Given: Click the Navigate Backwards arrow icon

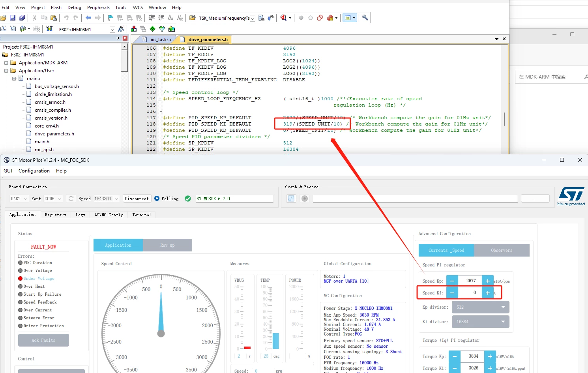Looking at the screenshot, I should pyautogui.click(x=88, y=18).
